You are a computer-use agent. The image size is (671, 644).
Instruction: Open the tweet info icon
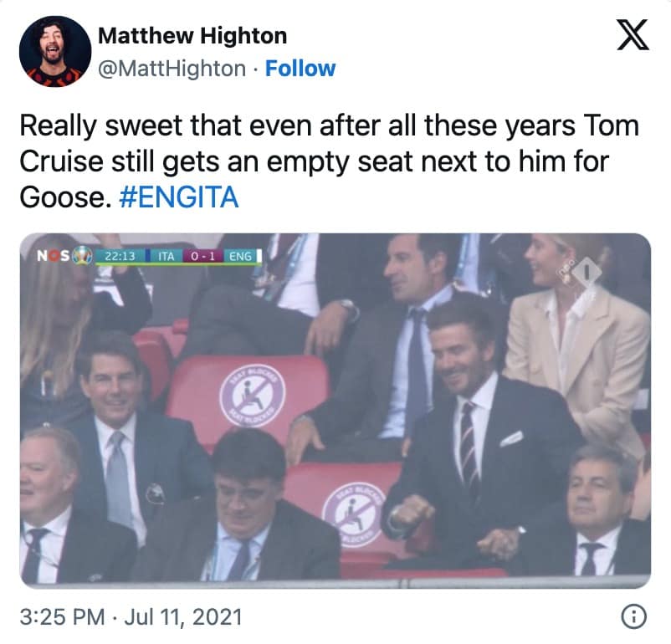coord(635,617)
